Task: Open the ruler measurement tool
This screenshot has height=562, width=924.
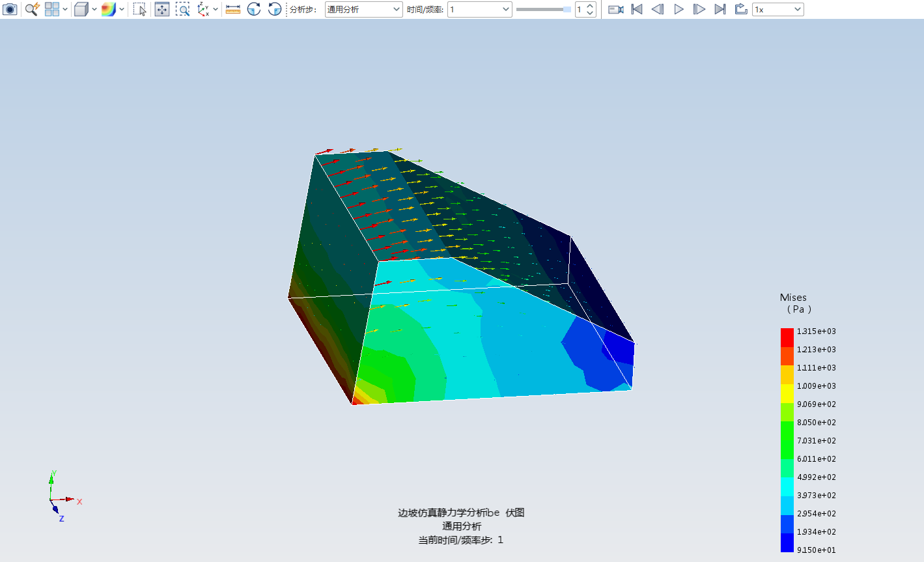Action: (x=233, y=9)
